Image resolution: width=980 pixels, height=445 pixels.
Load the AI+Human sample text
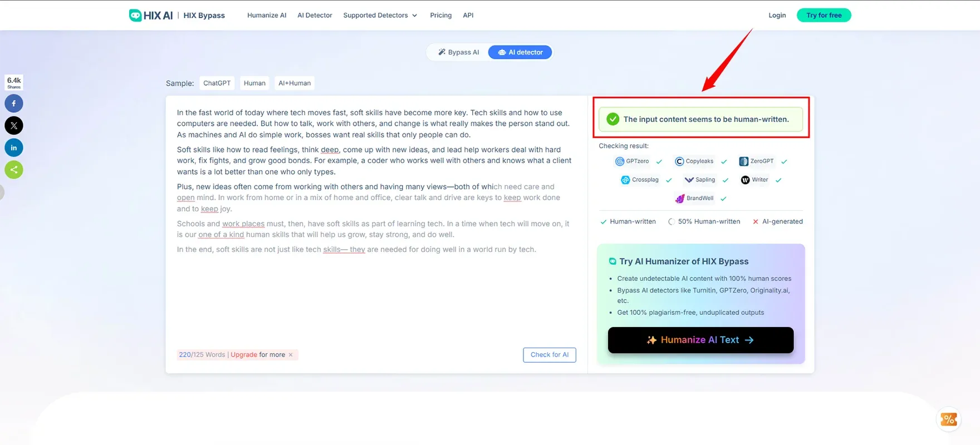295,83
